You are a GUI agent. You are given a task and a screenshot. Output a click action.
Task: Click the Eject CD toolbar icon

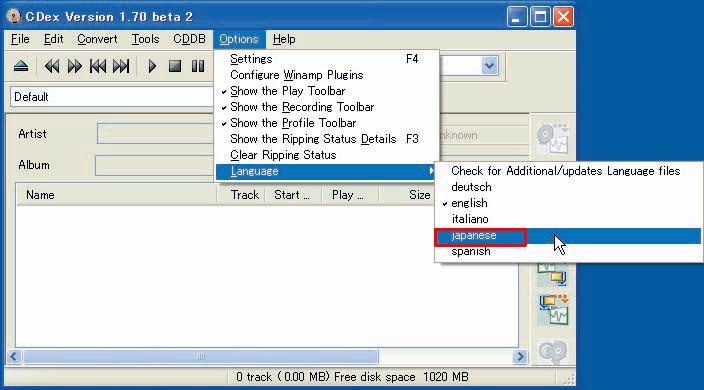pos(21,66)
